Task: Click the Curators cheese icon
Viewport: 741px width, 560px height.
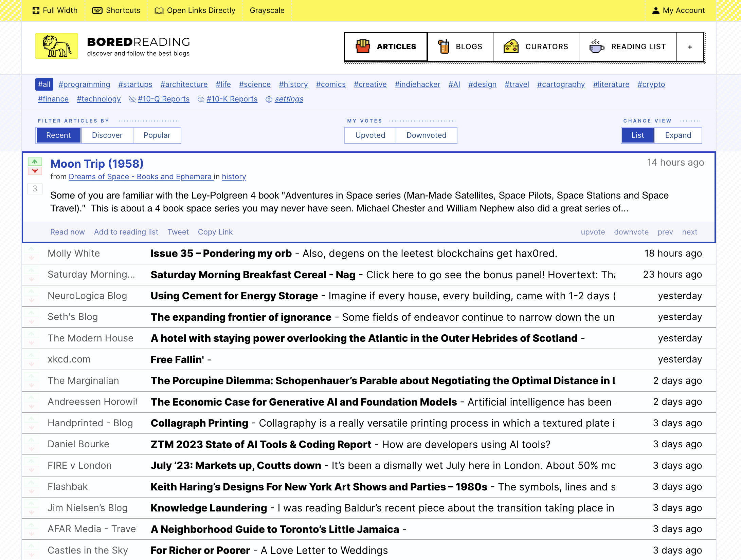Action: pyautogui.click(x=511, y=46)
